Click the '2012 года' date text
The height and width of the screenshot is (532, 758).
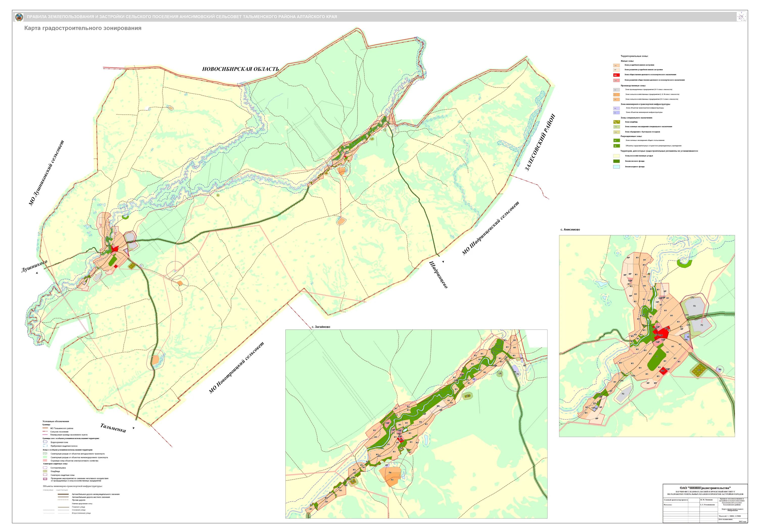point(743,521)
